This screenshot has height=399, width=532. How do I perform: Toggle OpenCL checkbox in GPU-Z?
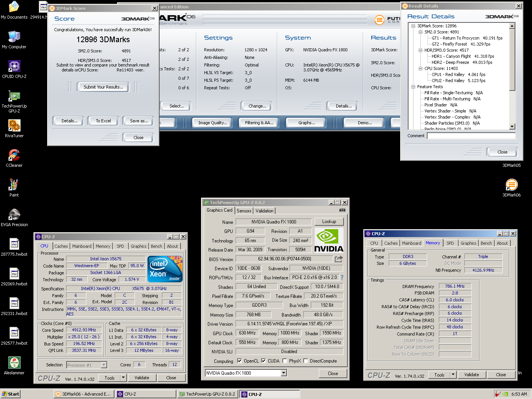[239, 361]
